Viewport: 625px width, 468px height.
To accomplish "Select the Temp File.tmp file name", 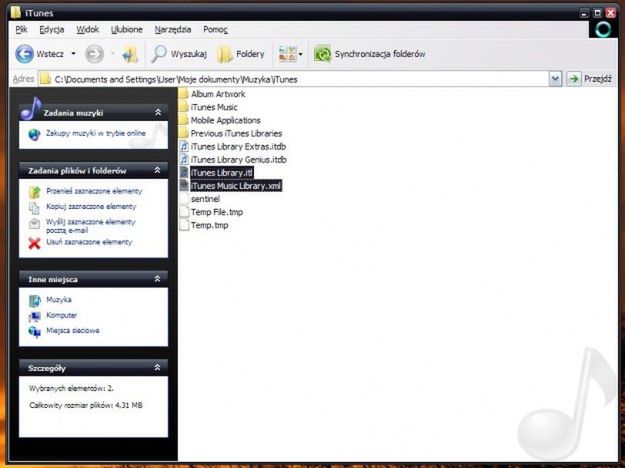I will (217, 212).
